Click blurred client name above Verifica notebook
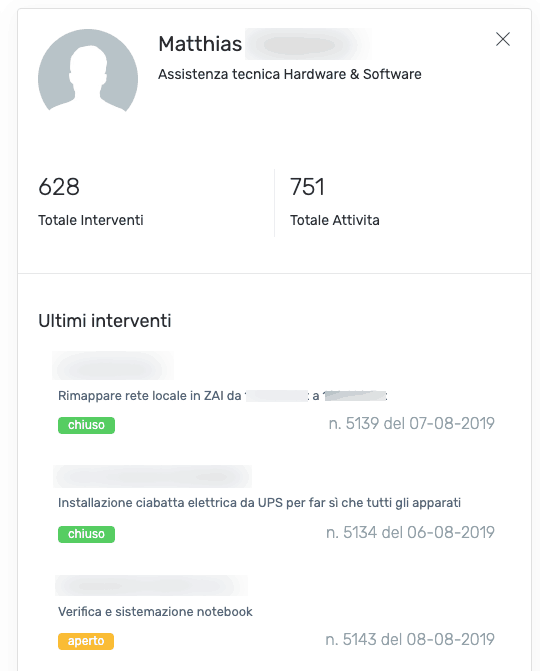 pyautogui.click(x=151, y=585)
